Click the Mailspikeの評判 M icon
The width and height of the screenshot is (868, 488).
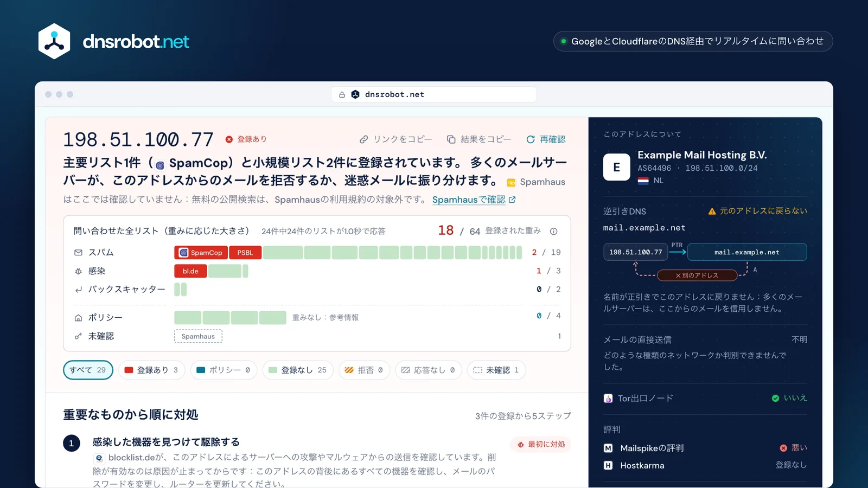(608, 448)
